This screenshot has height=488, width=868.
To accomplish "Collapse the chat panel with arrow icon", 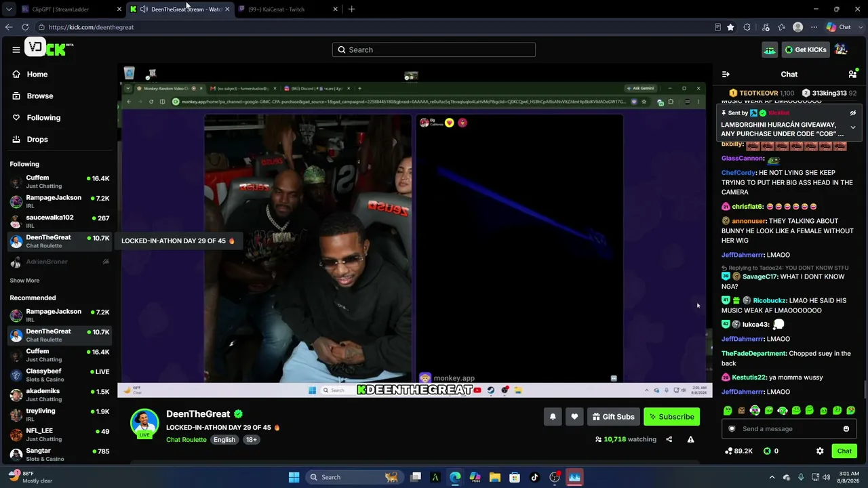I will pyautogui.click(x=726, y=74).
